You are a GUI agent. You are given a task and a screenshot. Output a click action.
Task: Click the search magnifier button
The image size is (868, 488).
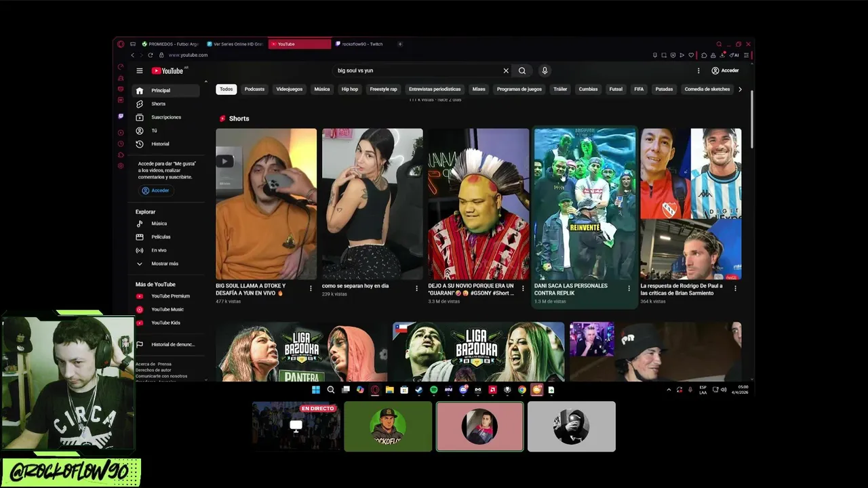[522, 70]
